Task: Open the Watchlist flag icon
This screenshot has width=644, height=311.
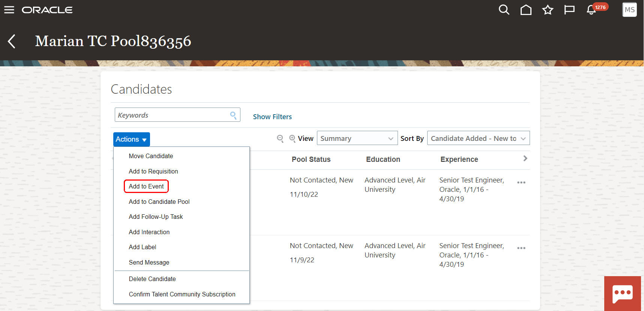Action: 569,10
